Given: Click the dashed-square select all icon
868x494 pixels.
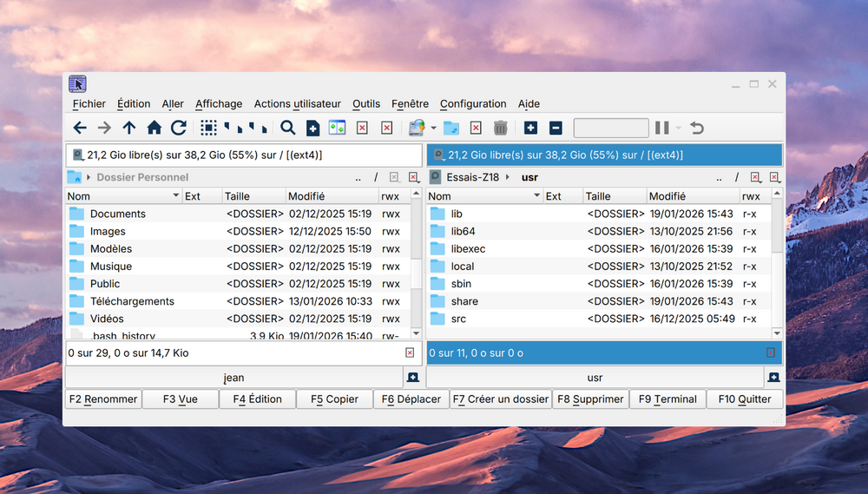Looking at the screenshot, I should (208, 128).
